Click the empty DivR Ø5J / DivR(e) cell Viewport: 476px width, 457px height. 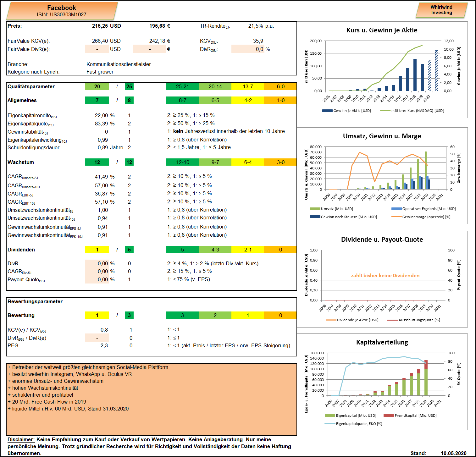(97, 338)
